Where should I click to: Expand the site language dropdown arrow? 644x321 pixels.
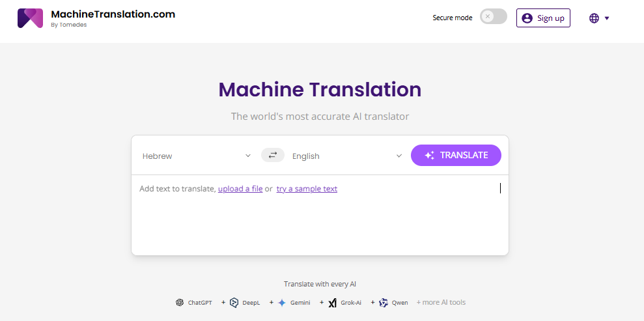point(607,18)
